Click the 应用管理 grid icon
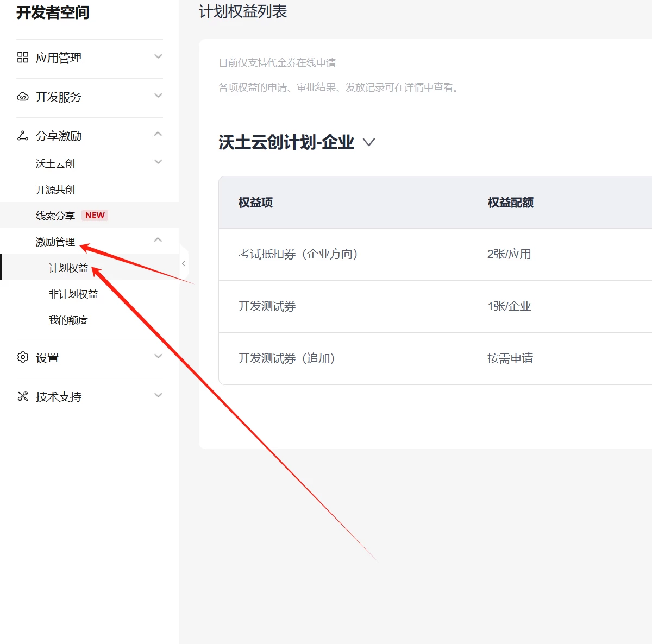Image resolution: width=652 pixels, height=644 pixels. tap(23, 58)
